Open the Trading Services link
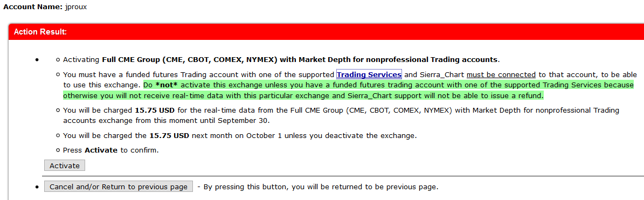This screenshot has height=200, width=644. pyautogui.click(x=369, y=75)
